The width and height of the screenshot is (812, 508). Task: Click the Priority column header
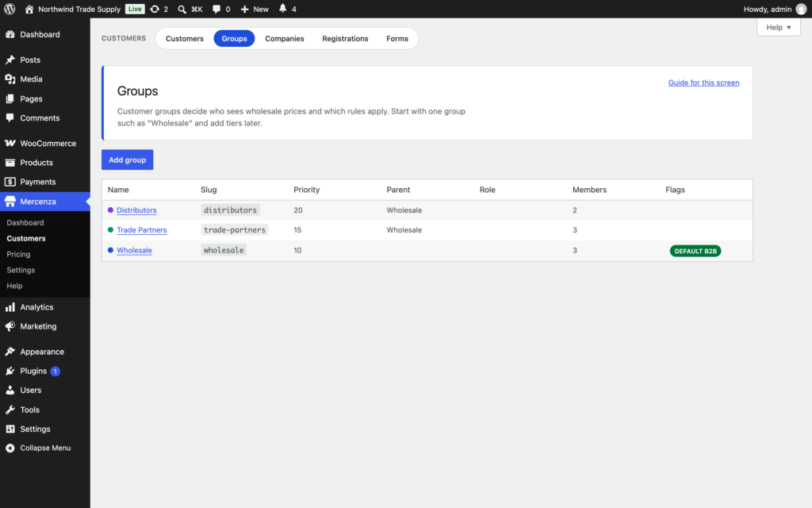pos(307,190)
